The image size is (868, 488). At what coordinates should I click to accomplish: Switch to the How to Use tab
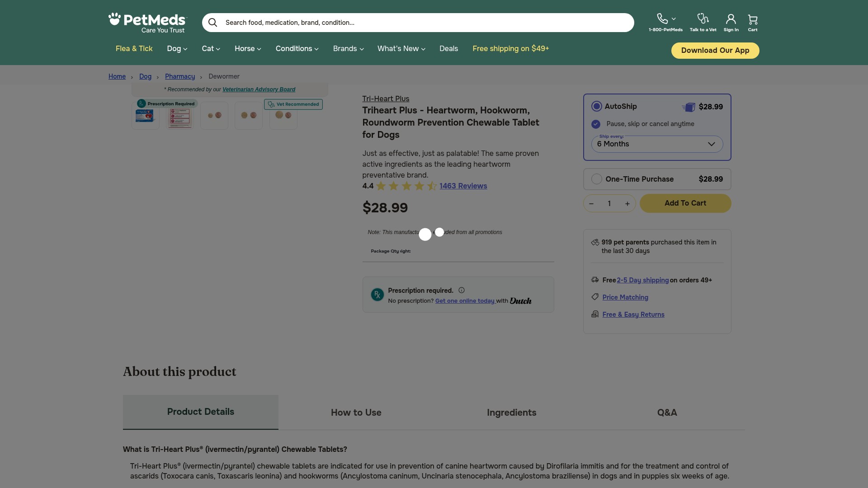click(x=356, y=413)
